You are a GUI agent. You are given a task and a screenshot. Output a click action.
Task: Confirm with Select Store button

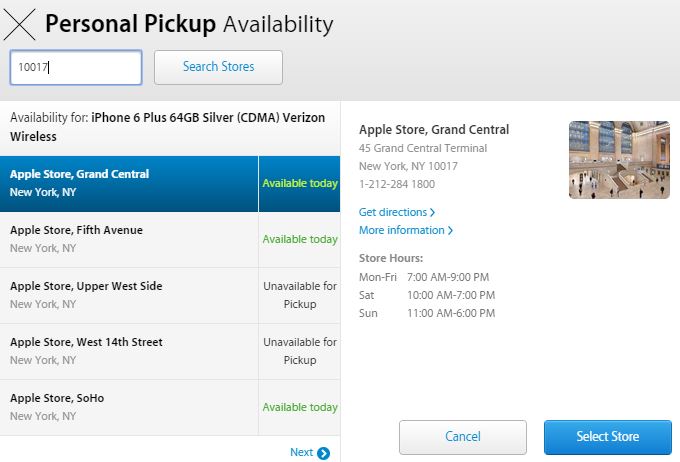pyautogui.click(x=607, y=437)
